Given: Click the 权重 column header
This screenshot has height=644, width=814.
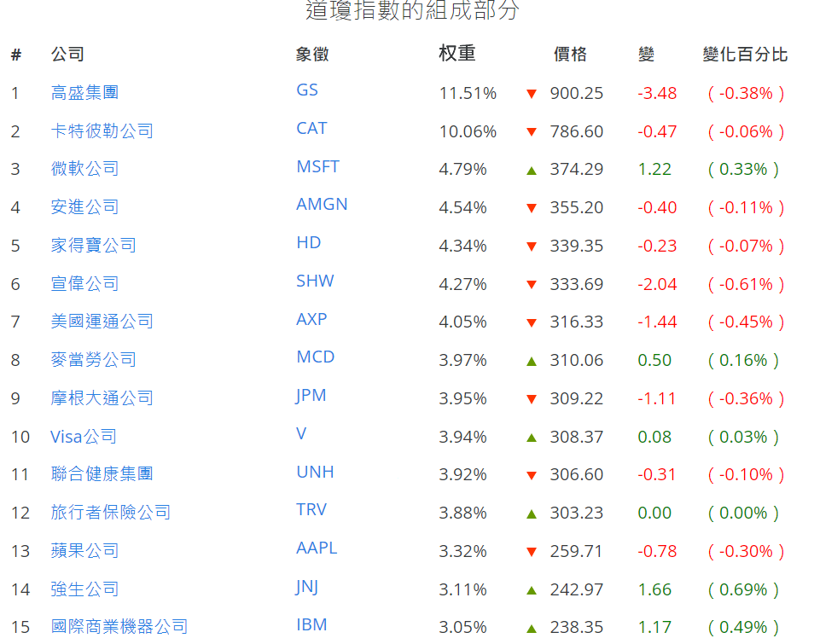Looking at the screenshot, I should [456, 54].
